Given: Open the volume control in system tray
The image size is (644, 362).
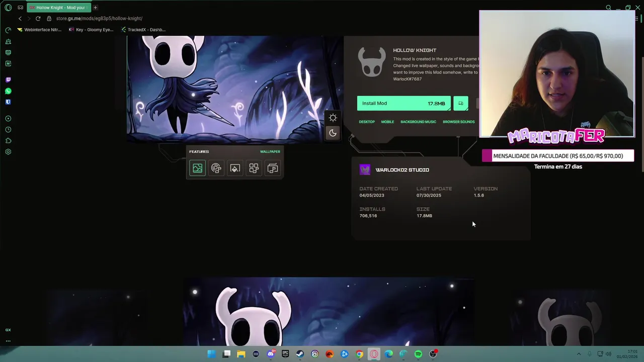Looking at the screenshot, I should point(608,354).
